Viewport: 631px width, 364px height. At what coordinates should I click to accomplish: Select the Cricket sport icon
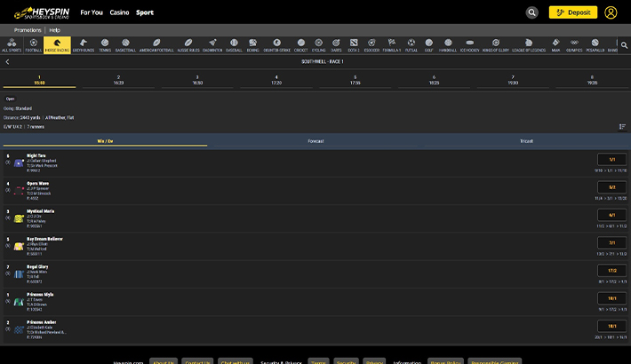(300, 44)
